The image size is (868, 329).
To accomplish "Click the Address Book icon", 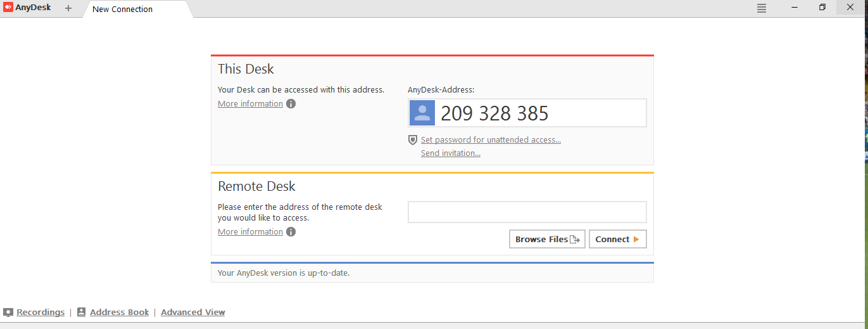I will 81,313.
